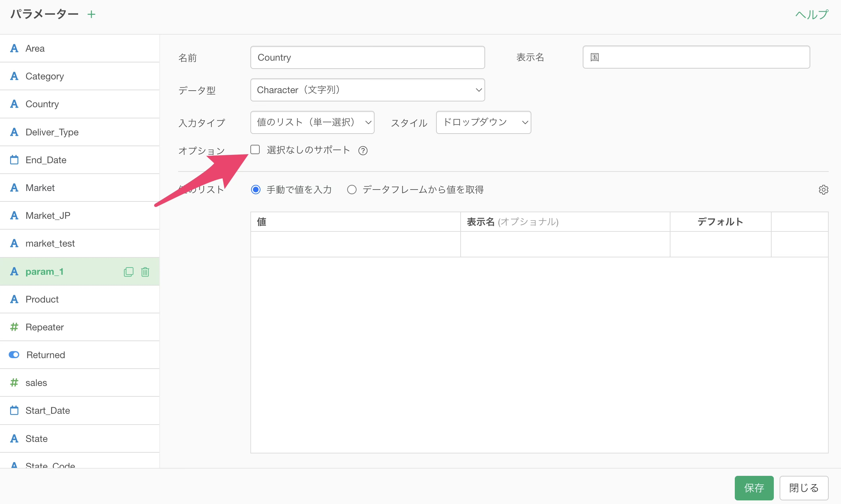
Task: Click the 保存 save button
Action: [754, 488]
